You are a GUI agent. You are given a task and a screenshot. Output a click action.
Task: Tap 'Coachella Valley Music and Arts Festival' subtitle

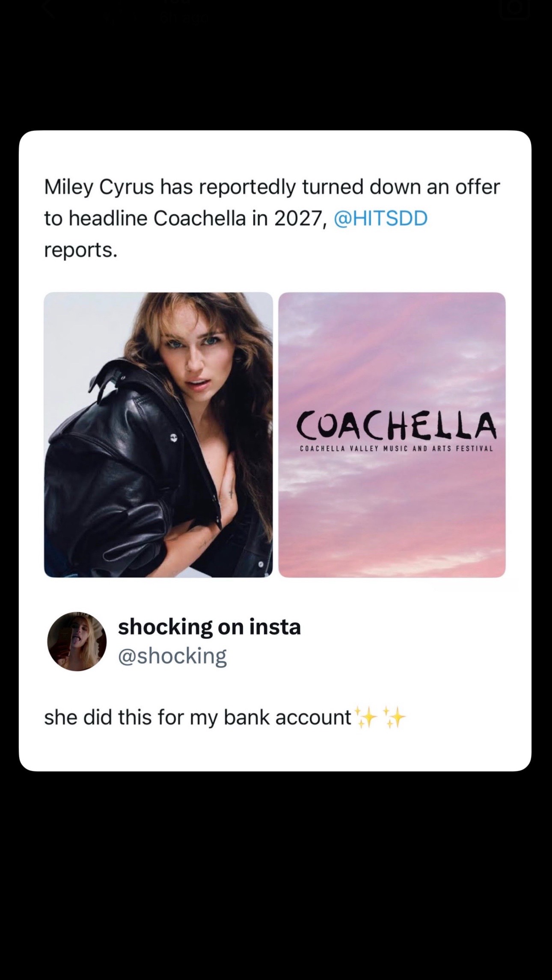pos(396,449)
